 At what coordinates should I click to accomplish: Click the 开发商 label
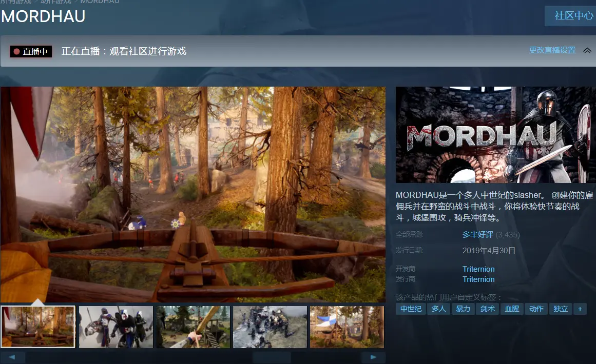coord(406,269)
